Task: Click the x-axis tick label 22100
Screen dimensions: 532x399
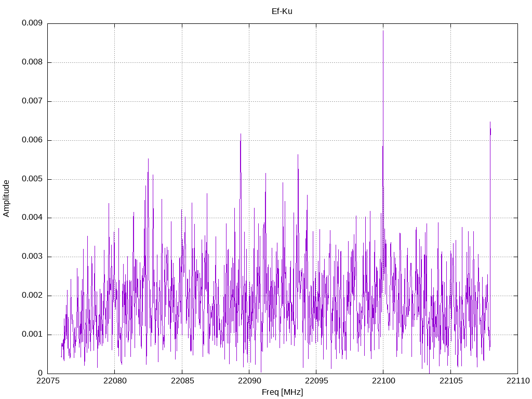Action: pyautogui.click(x=383, y=381)
